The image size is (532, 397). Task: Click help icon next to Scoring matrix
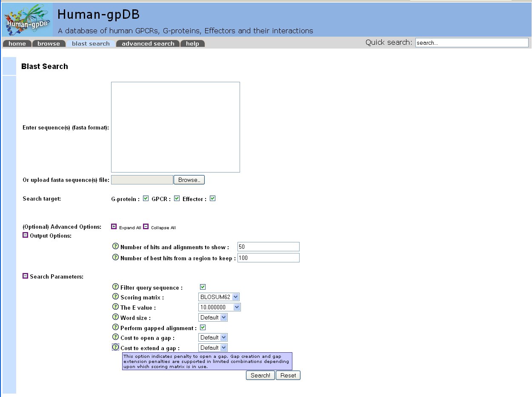[115, 297]
